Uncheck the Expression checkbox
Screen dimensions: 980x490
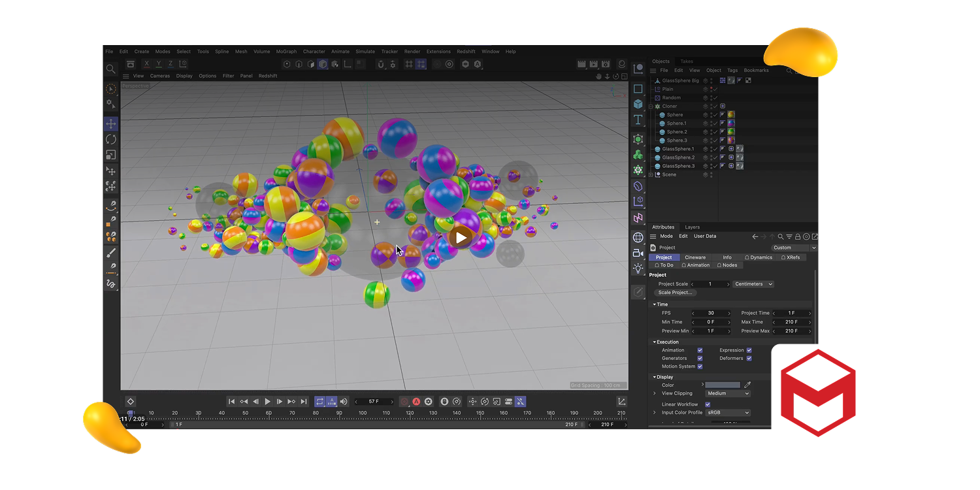[x=749, y=350]
